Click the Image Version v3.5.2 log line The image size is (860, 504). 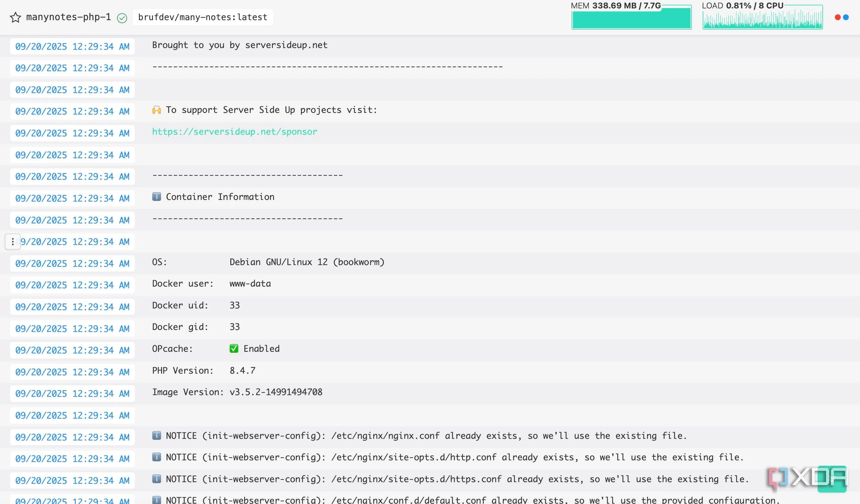pyautogui.click(x=237, y=392)
